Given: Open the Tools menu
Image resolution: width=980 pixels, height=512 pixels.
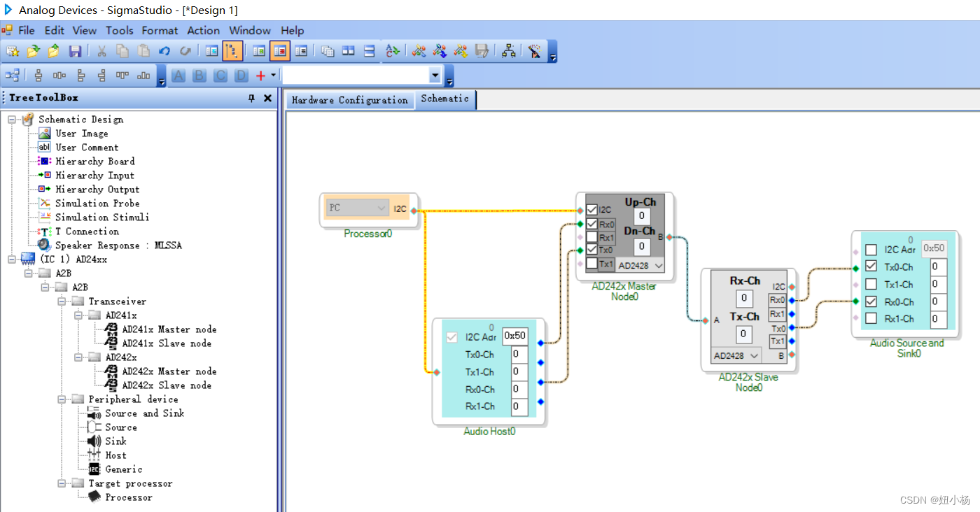Looking at the screenshot, I should [120, 31].
